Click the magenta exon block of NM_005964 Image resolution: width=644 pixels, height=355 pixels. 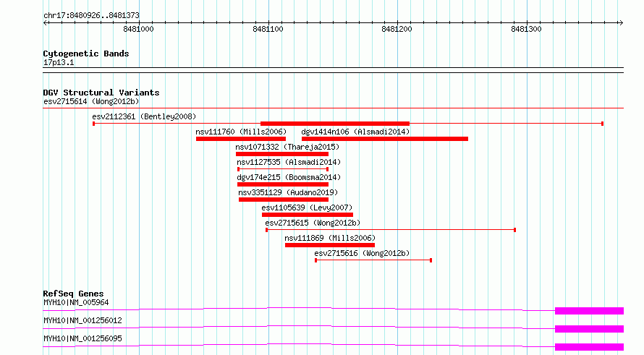(x=590, y=311)
